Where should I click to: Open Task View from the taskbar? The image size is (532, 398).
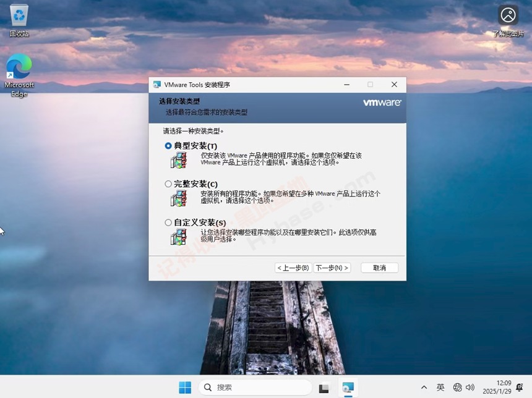coord(324,388)
